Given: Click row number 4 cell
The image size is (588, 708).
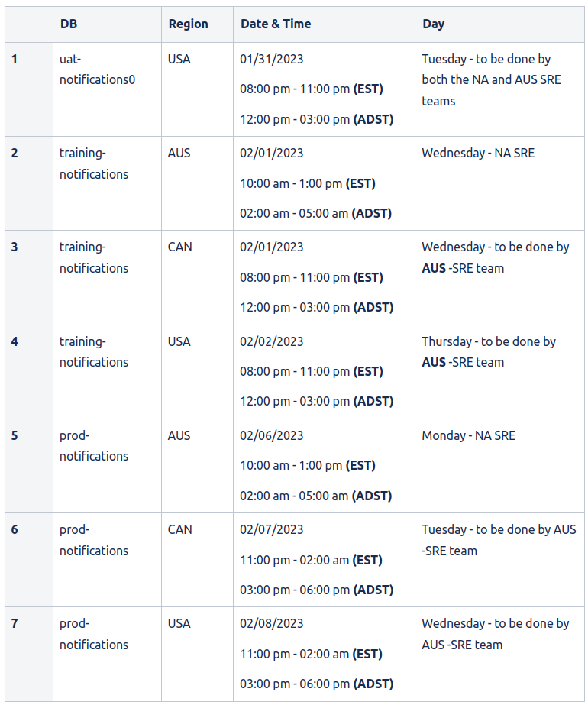Looking at the screenshot, I should [x=15, y=341].
